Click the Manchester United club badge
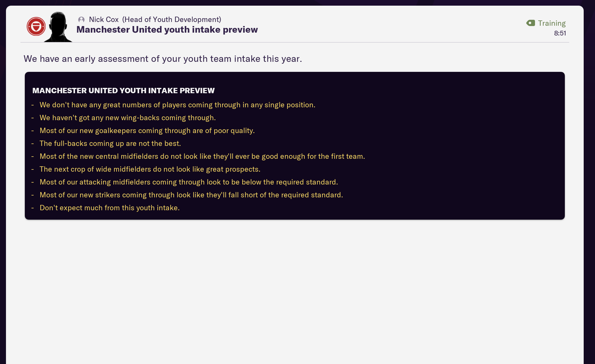The image size is (595, 364). (x=36, y=26)
